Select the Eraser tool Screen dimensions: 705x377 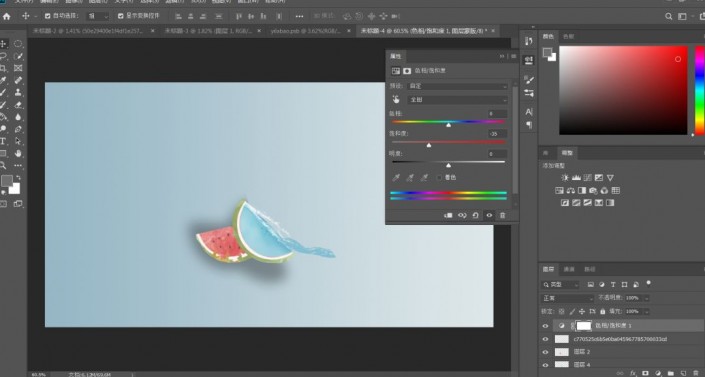click(18, 105)
